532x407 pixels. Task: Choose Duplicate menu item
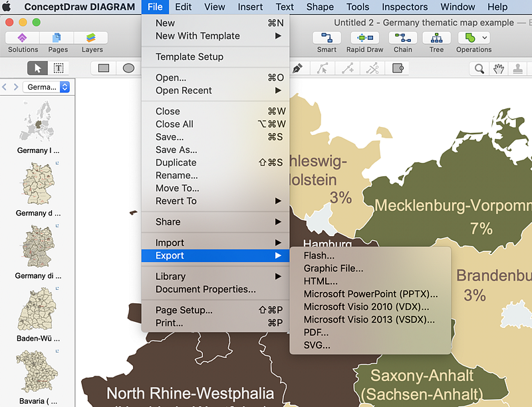(x=215, y=162)
